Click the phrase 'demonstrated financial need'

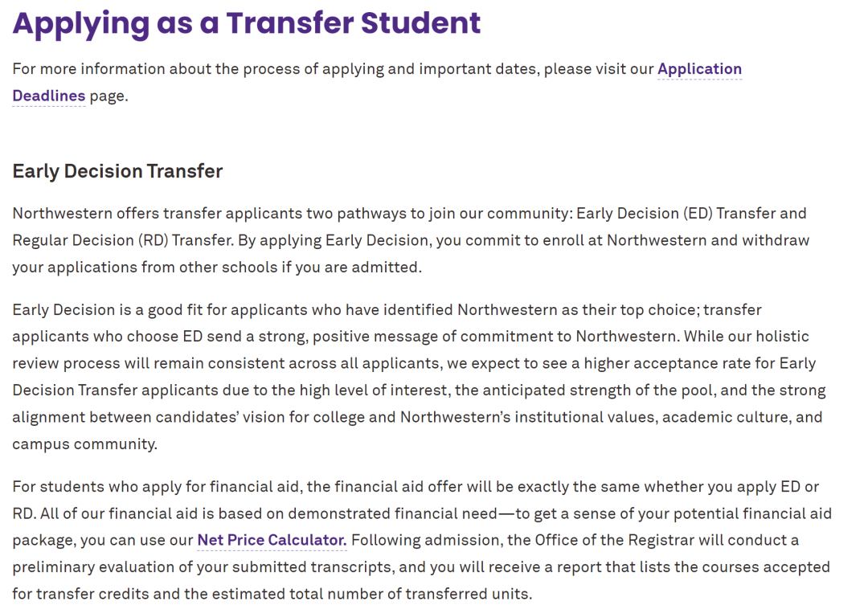[392, 514]
